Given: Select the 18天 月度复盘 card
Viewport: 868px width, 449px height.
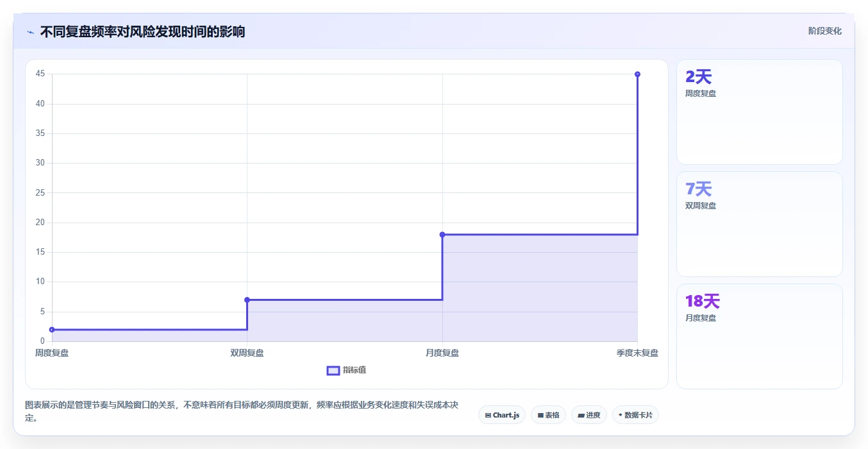Looking at the screenshot, I should [760, 336].
